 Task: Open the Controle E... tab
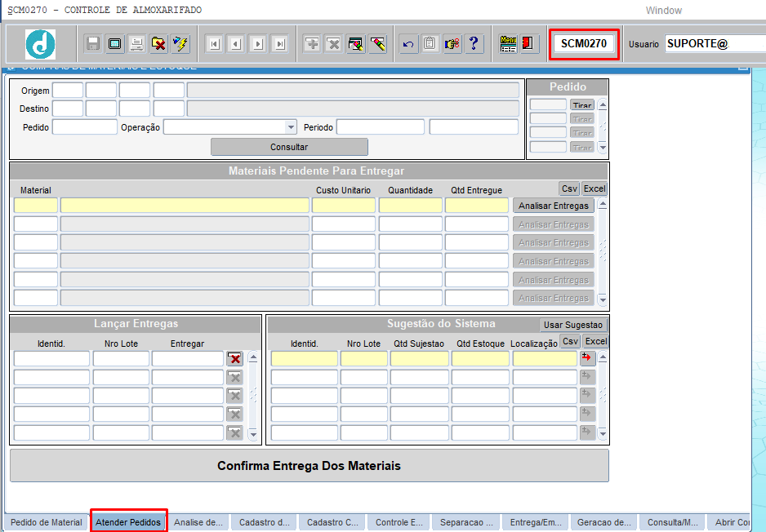click(399, 522)
